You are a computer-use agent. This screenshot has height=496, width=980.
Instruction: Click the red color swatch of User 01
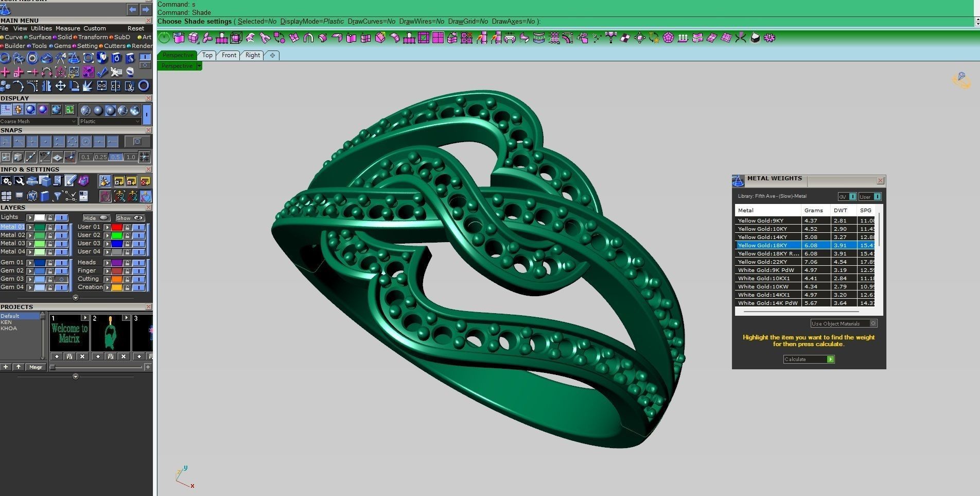(x=117, y=227)
